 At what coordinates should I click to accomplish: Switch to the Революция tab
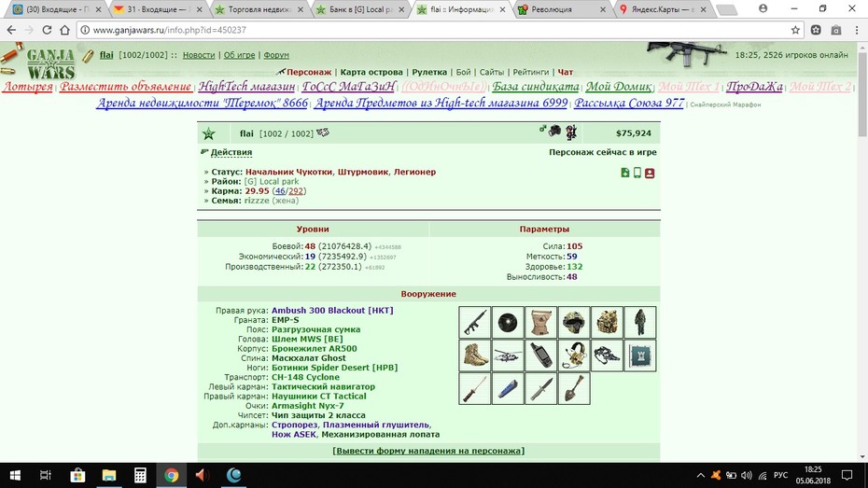point(563,9)
